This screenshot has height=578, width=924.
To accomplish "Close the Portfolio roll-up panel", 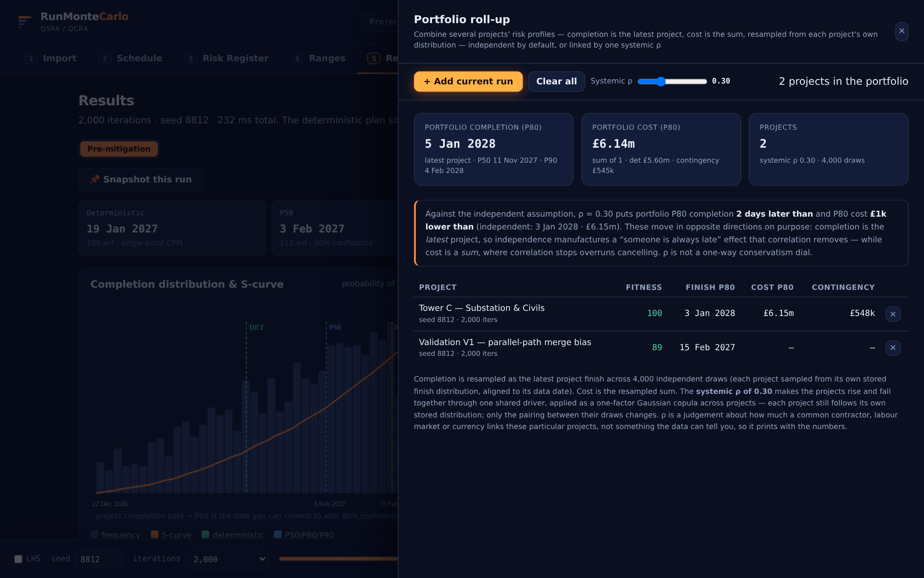I will tap(902, 31).
